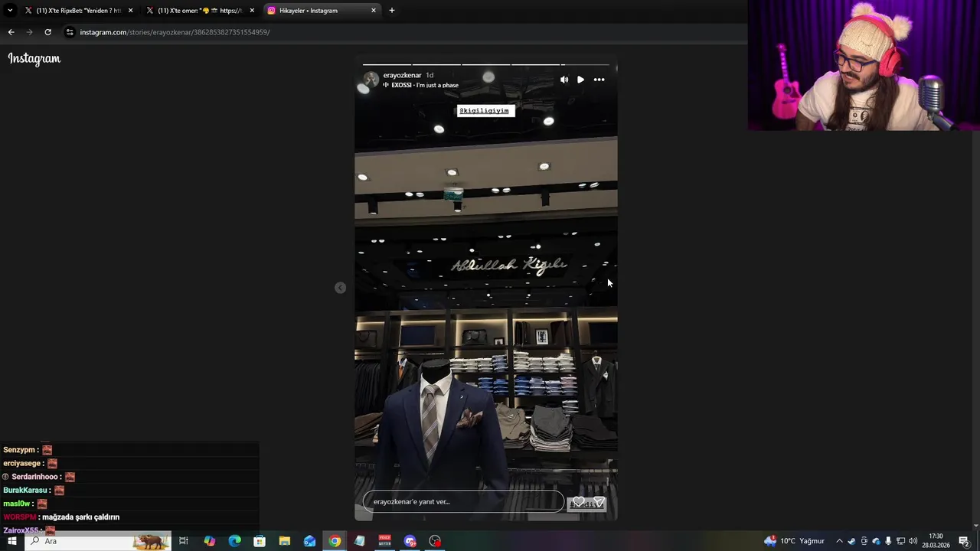Open the weather widget 10°C Yağmur
Viewport: 980px width, 551px height.
[x=794, y=541]
